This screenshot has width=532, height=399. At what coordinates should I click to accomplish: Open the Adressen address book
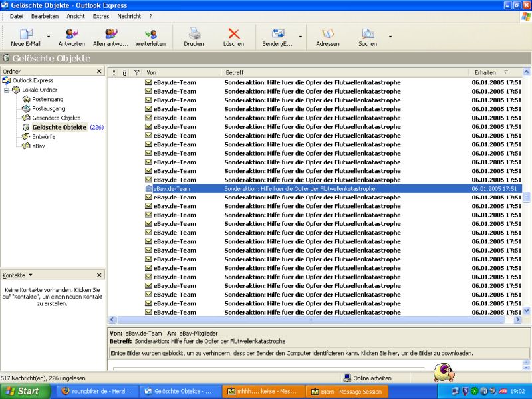pyautogui.click(x=327, y=37)
